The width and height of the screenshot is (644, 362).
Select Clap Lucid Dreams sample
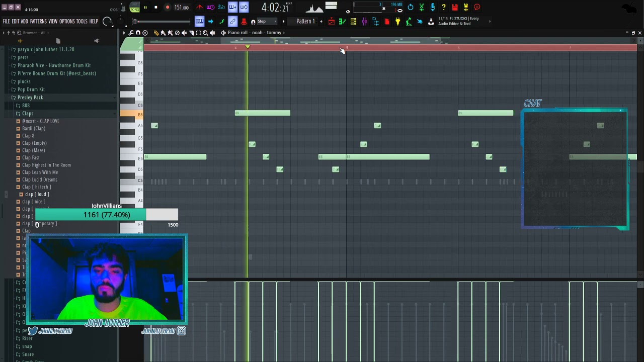(40, 179)
